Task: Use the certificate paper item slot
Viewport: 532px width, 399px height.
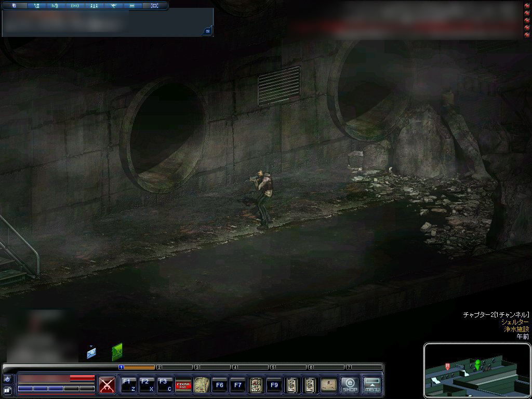Action: click(329, 385)
